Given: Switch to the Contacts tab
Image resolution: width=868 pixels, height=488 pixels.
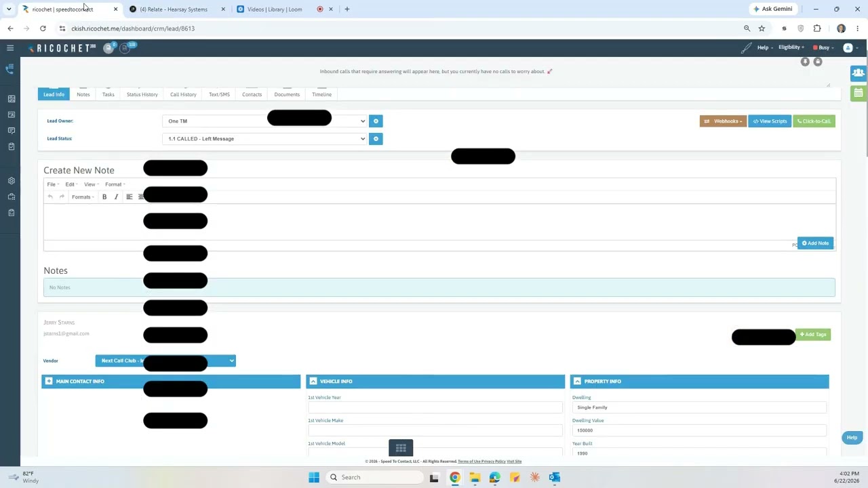Looking at the screenshot, I should coord(252,94).
